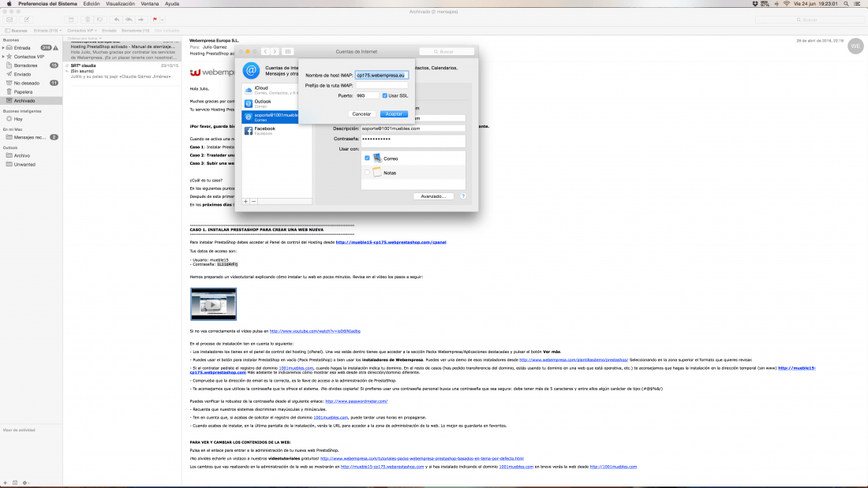868x488 pixels.
Task: Open Notification Center in menu bar
Action: click(857, 4)
